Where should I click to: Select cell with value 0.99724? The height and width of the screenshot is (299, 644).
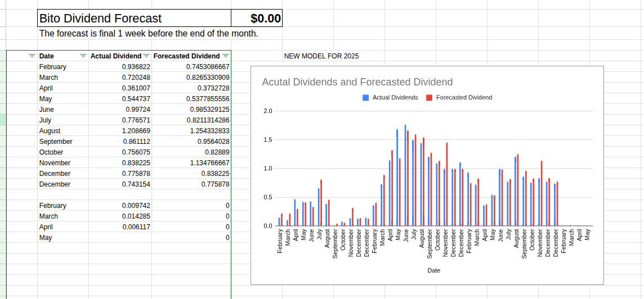(x=120, y=110)
